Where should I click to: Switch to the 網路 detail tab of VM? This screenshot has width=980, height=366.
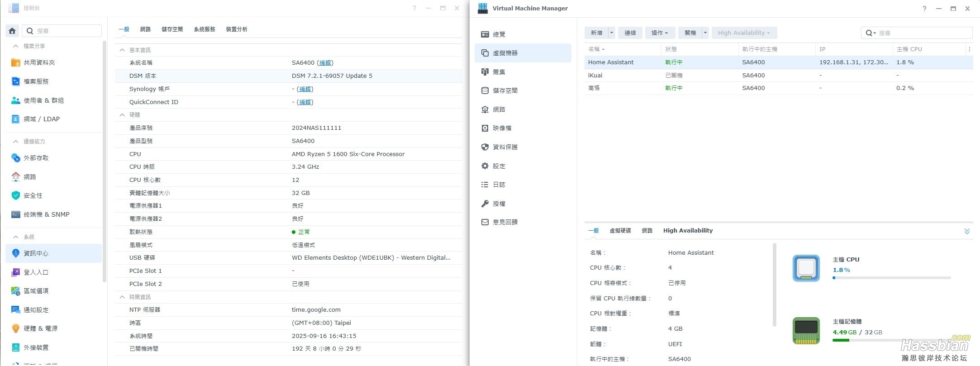647,231
